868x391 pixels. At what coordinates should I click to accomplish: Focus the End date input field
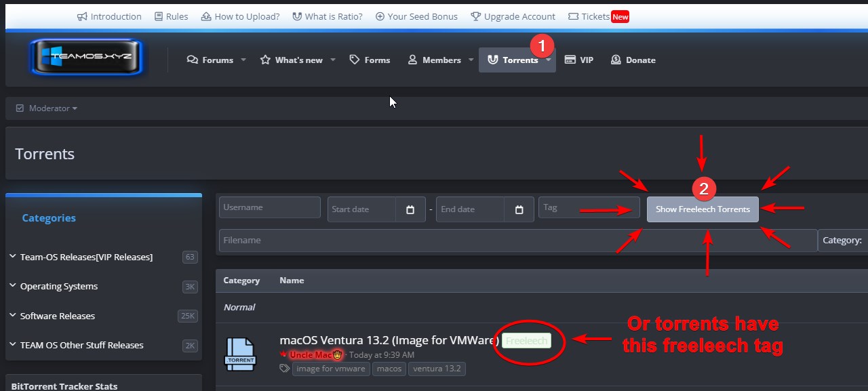pos(470,209)
